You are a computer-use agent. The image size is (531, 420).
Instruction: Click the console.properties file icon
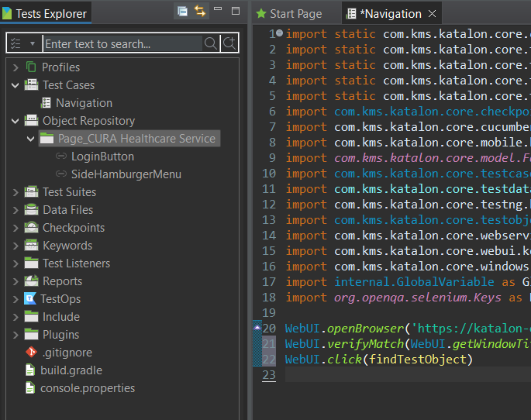pyautogui.click(x=30, y=388)
